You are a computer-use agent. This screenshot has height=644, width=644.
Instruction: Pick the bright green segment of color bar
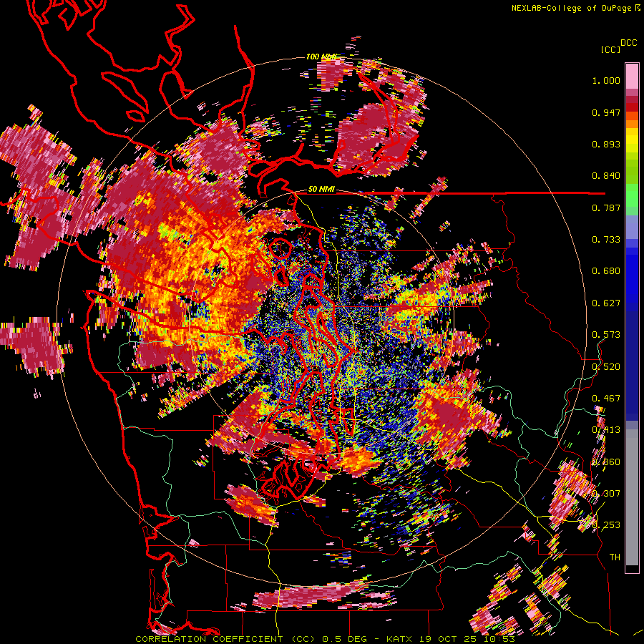tap(632, 194)
